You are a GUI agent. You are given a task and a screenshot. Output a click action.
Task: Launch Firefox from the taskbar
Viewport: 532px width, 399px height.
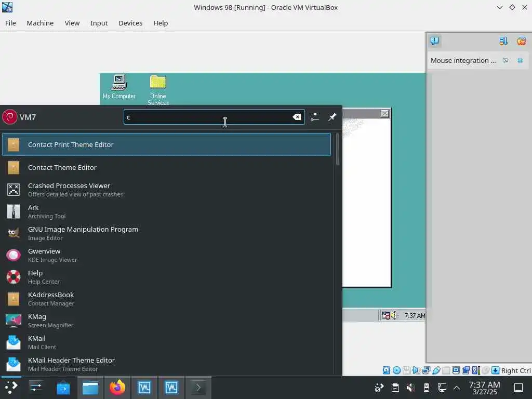(x=117, y=388)
